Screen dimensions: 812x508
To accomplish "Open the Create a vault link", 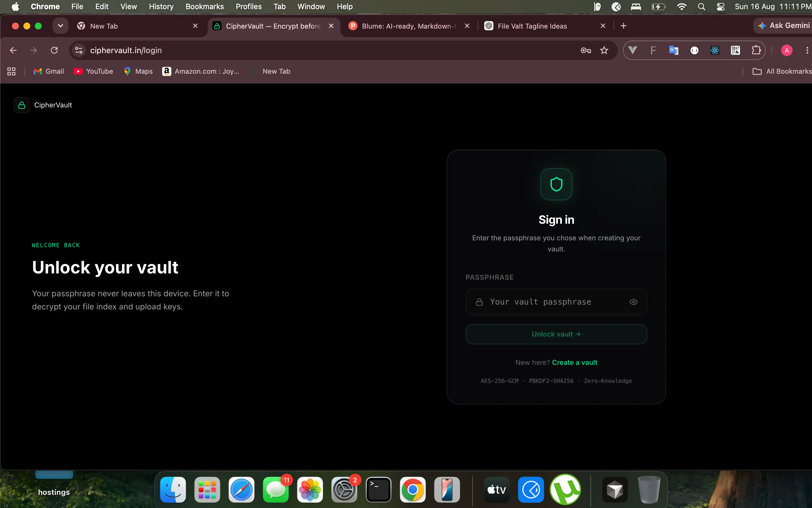I will [574, 363].
